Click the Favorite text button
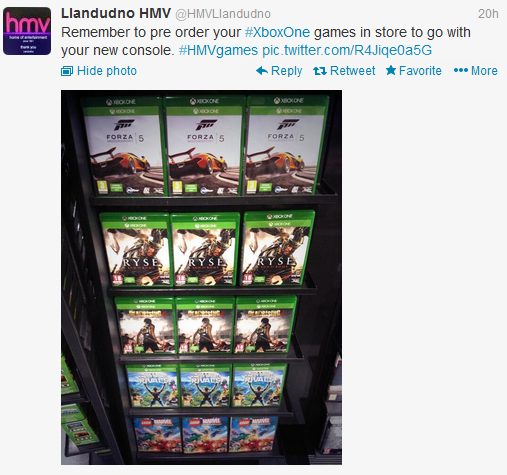 point(420,71)
